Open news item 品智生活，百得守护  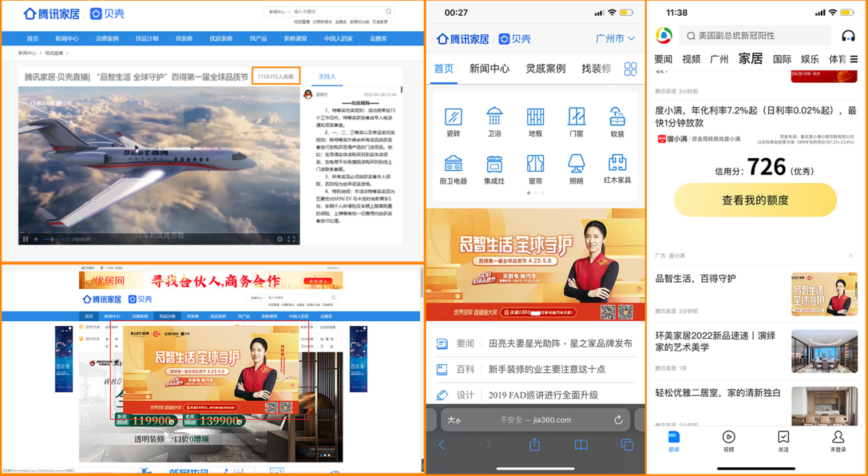coord(695,279)
